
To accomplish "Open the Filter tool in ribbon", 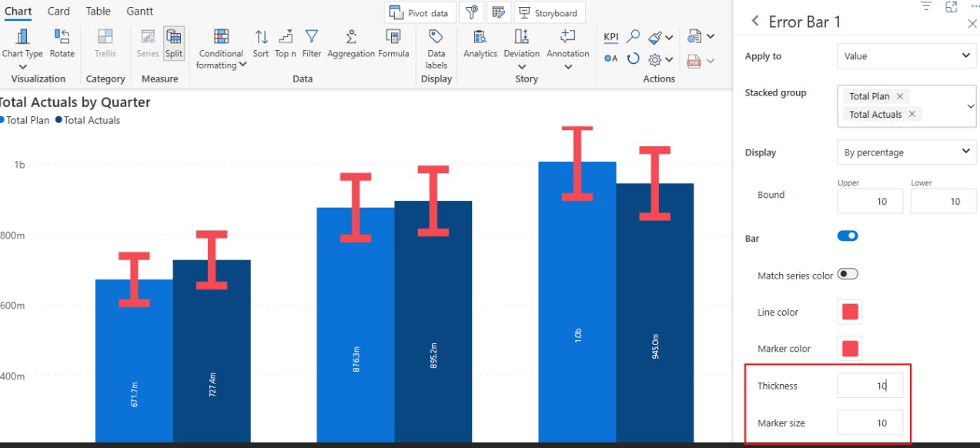I will 312,44.
